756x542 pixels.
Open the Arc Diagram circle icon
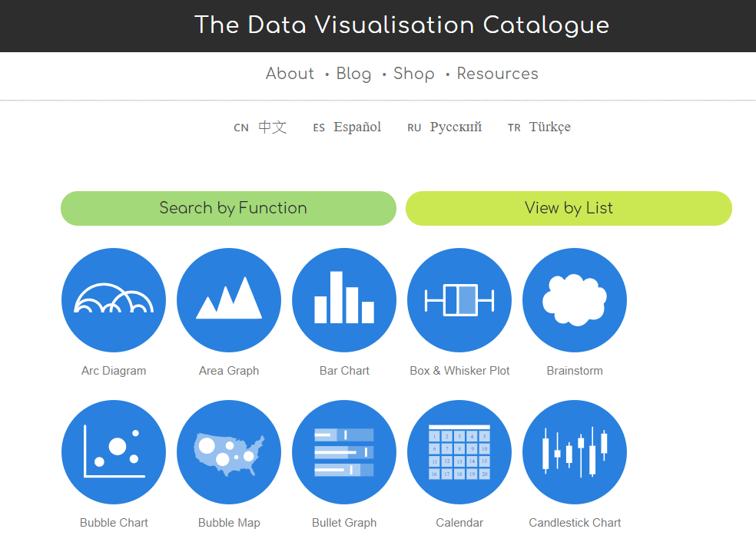tap(114, 300)
